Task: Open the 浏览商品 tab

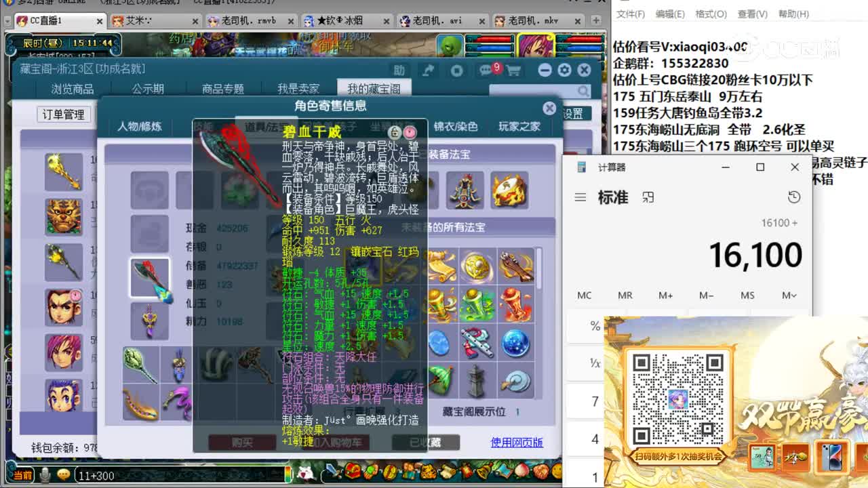Action: (x=73, y=89)
